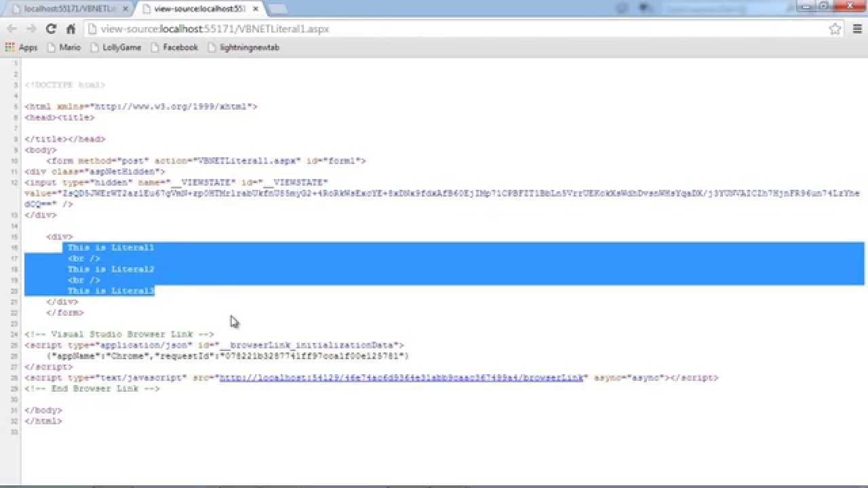The width and height of the screenshot is (868, 488).
Task: Click the browser Forward arrow
Action: click(31, 29)
